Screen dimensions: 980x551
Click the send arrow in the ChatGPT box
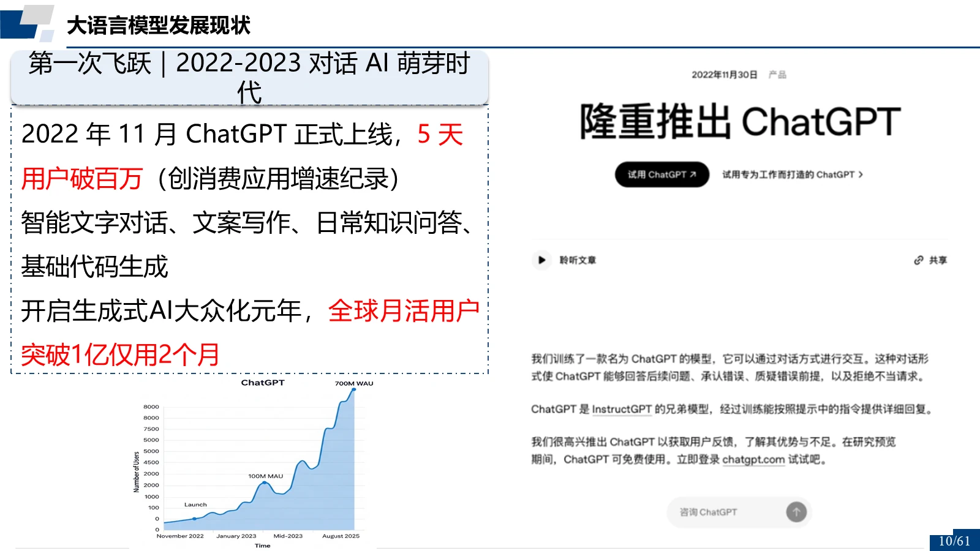pos(796,512)
